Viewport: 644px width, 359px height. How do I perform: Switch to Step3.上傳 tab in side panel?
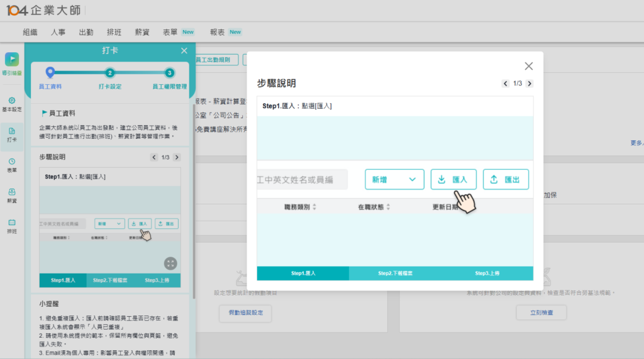157,280
